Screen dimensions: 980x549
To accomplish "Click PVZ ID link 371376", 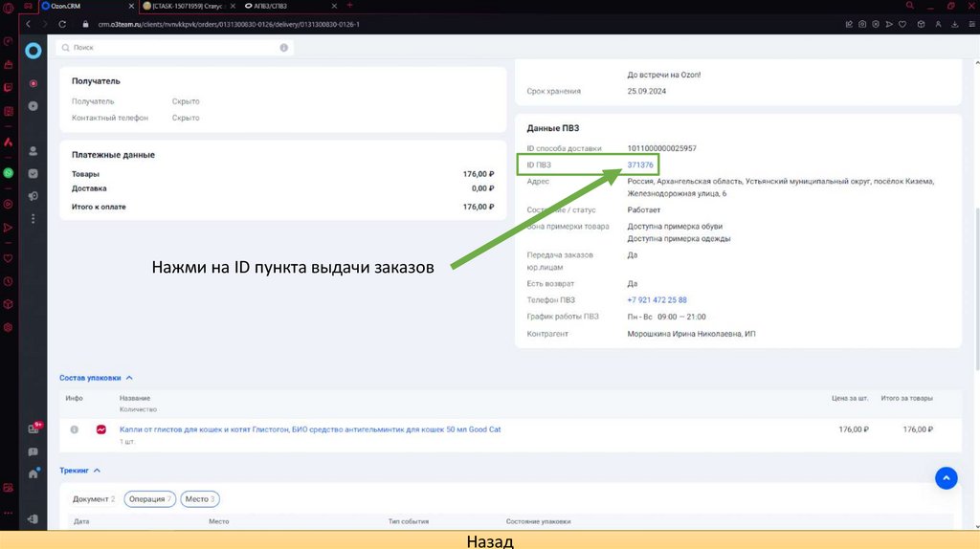I will [640, 165].
